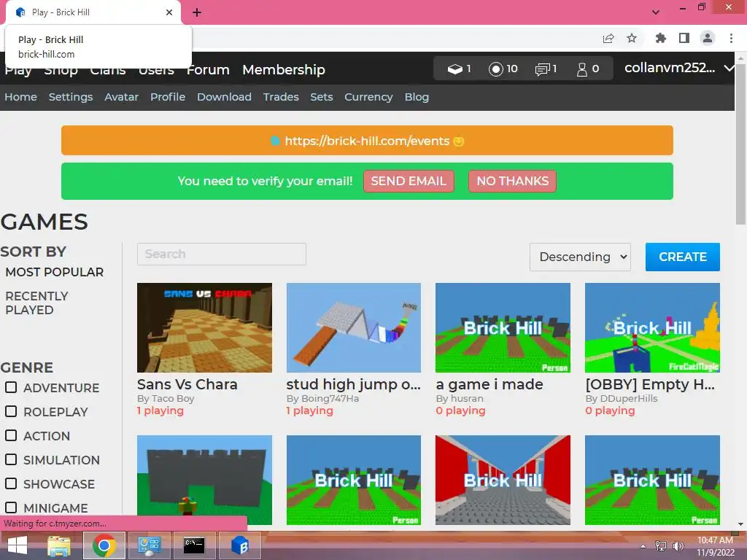
Task: Click the SEND EMAIL verification button
Action: point(409,182)
